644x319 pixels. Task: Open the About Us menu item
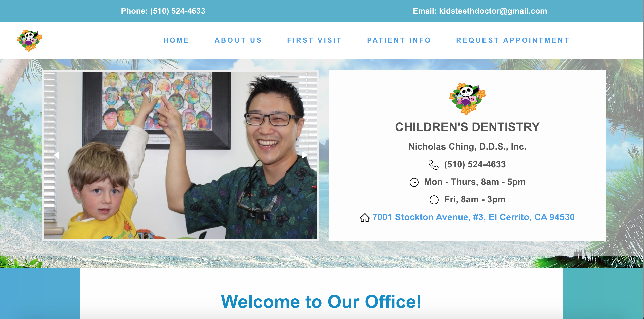pyautogui.click(x=238, y=40)
